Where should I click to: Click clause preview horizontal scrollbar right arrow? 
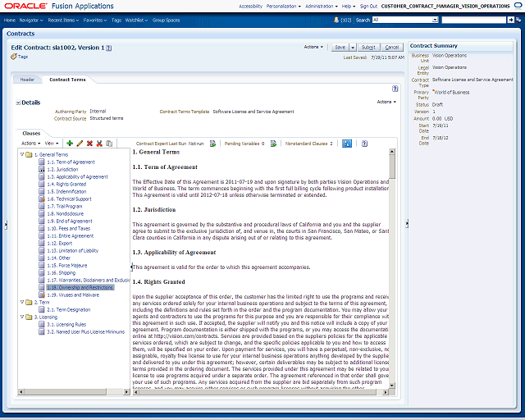pos(386,392)
